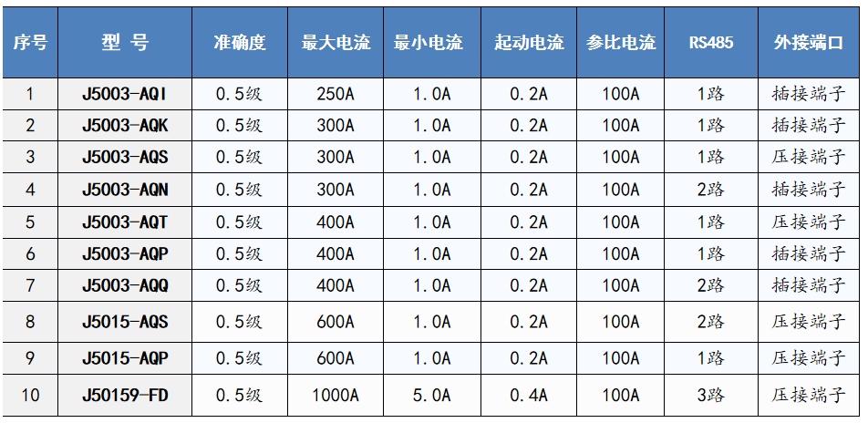
Task: Click 600A in the J5015-AQS row
Action: [x=336, y=322]
